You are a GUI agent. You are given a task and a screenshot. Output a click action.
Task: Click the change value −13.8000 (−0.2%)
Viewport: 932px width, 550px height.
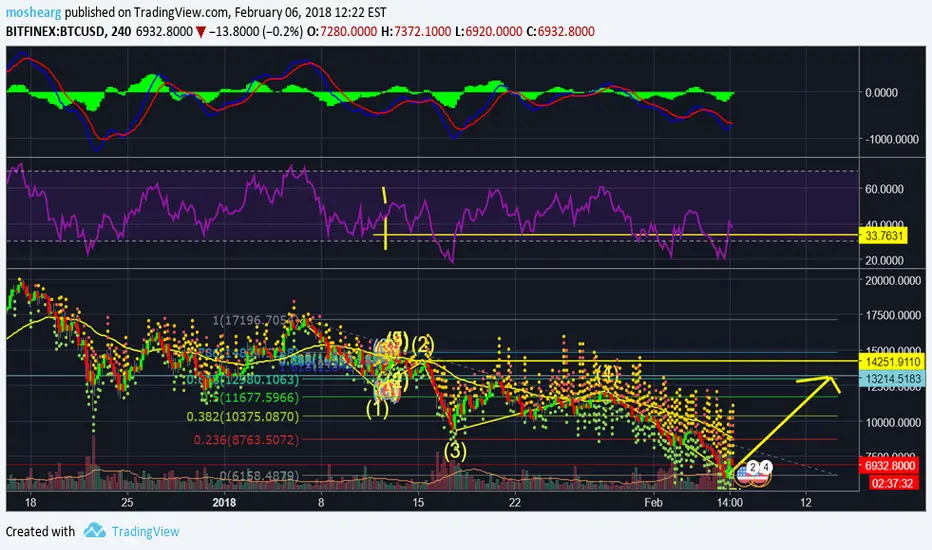click(x=256, y=32)
